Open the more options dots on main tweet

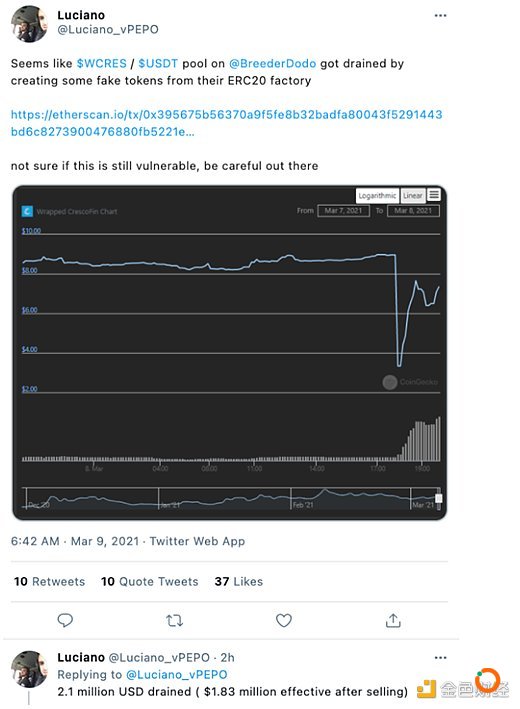(440, 15)
